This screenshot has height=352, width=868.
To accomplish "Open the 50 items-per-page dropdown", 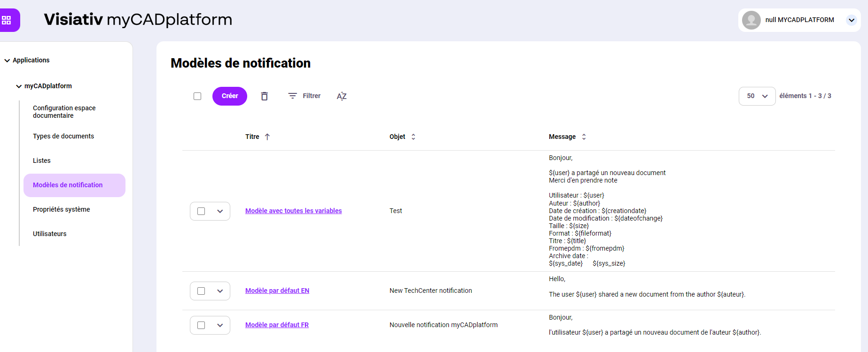I will tap(757, 96).
